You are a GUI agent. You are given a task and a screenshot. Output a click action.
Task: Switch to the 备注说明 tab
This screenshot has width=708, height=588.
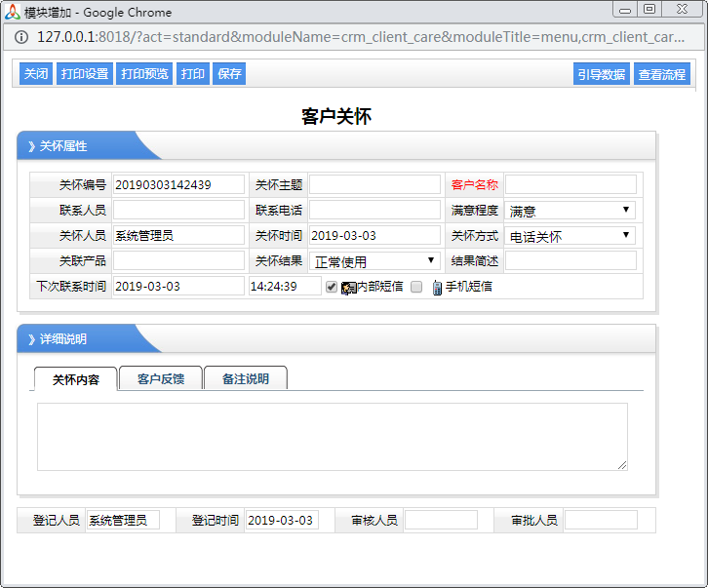(245, 379)
